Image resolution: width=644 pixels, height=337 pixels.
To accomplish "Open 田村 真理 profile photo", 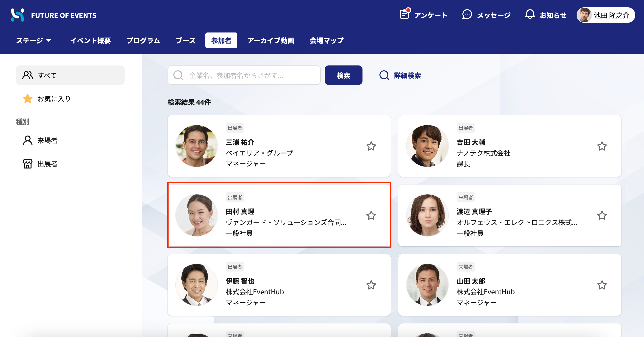I will coord(196,215).
